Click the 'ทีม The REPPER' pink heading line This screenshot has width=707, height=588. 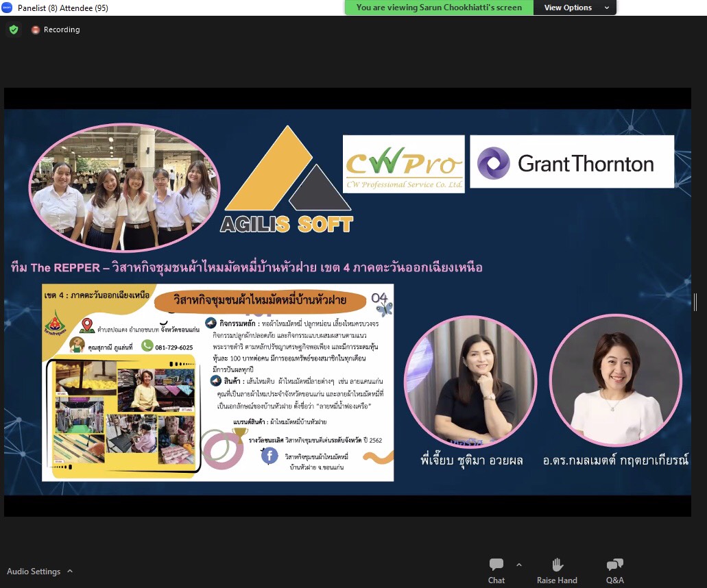pyautogui.click(x=247, y=267)
